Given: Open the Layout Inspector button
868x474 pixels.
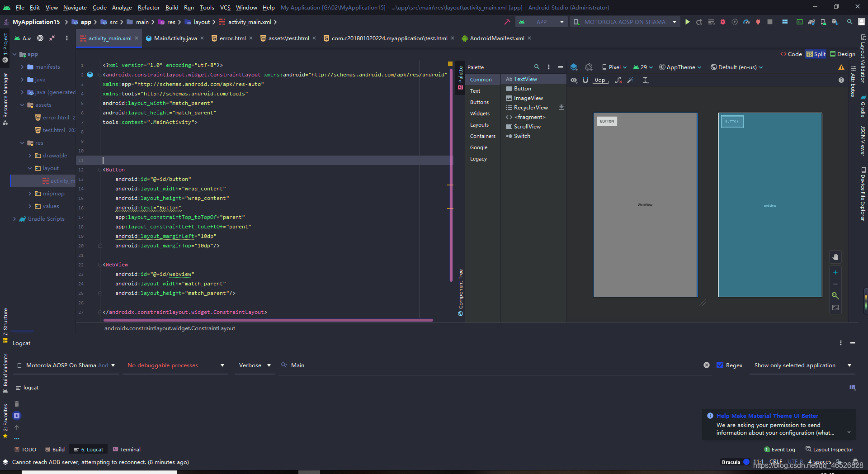Looking at the screenshot, I should click(x=829, y=450).
